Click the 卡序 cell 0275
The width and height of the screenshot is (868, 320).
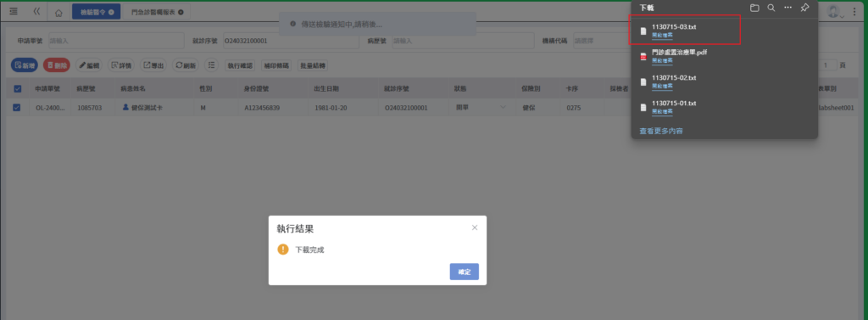tap(574, 108)
